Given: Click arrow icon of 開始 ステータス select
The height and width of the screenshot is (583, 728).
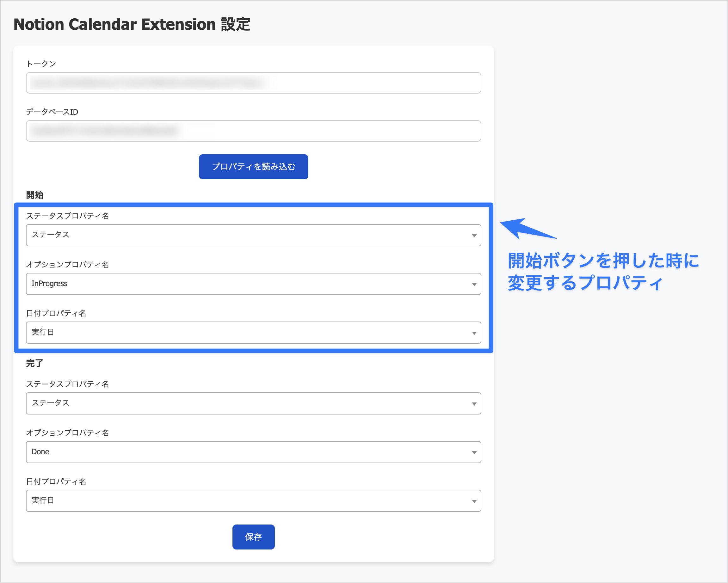Looking at the screenshot, I should 474,236.
